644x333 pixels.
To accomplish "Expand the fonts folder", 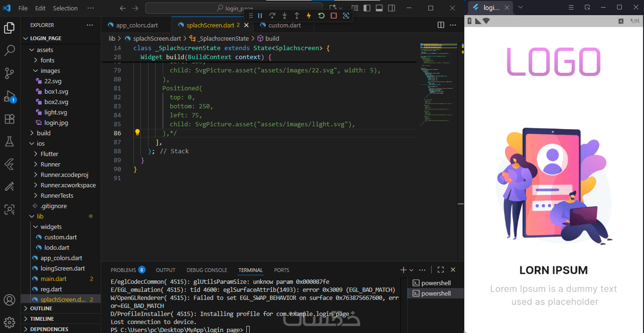I will click(x=47, y=60).
